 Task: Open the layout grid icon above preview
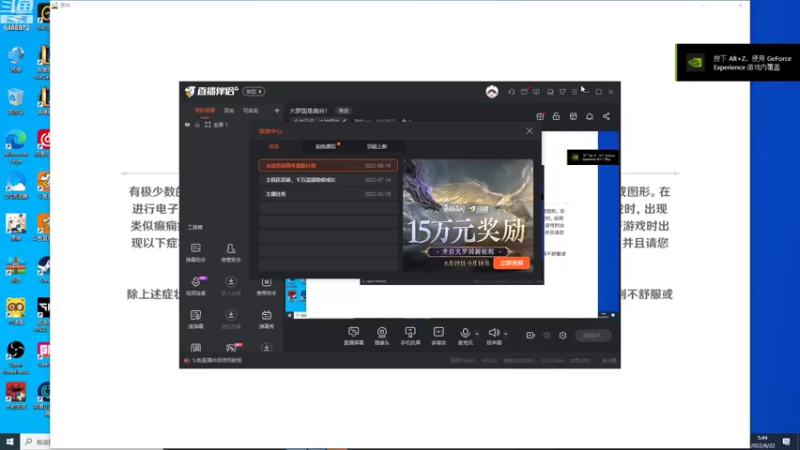point(573,116)
